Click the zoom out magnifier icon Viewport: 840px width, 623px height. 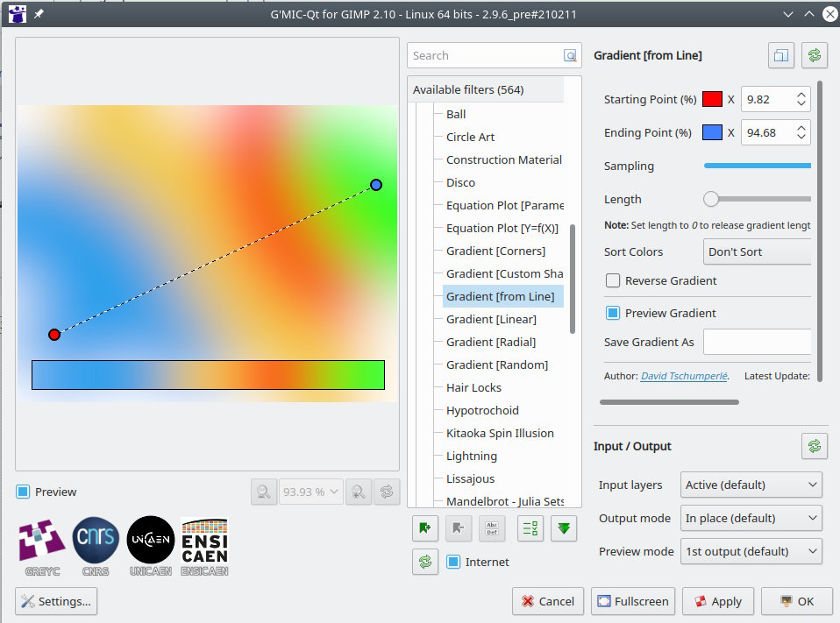pos(264,492)
